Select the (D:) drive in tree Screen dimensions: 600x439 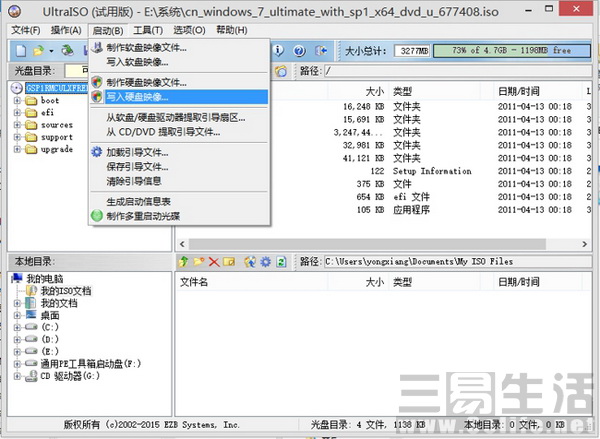coord(50,339)
